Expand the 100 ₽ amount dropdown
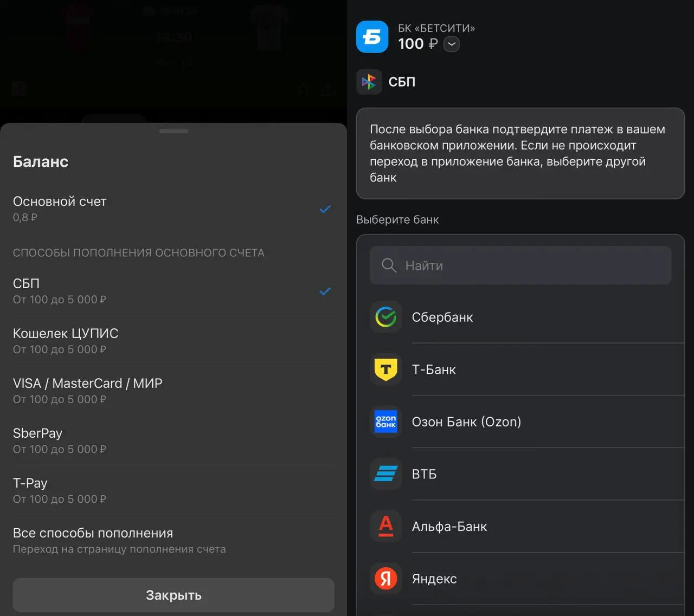694x616 pixels. click(x=452, y=44)
